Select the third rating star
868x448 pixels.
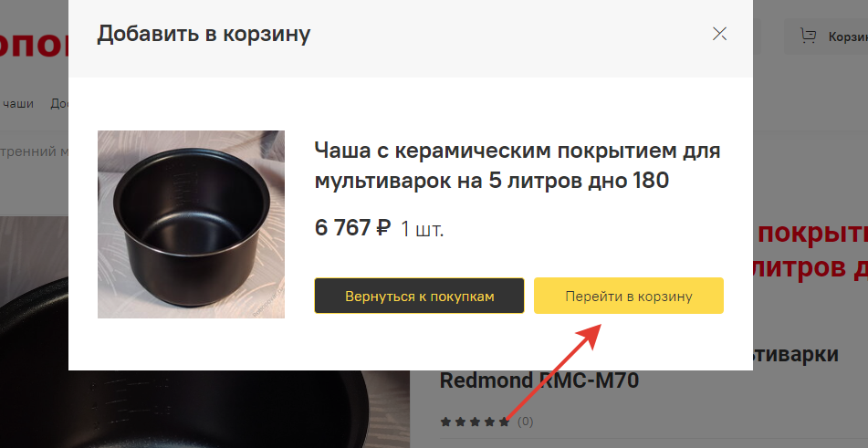click(x=475, y=422)
